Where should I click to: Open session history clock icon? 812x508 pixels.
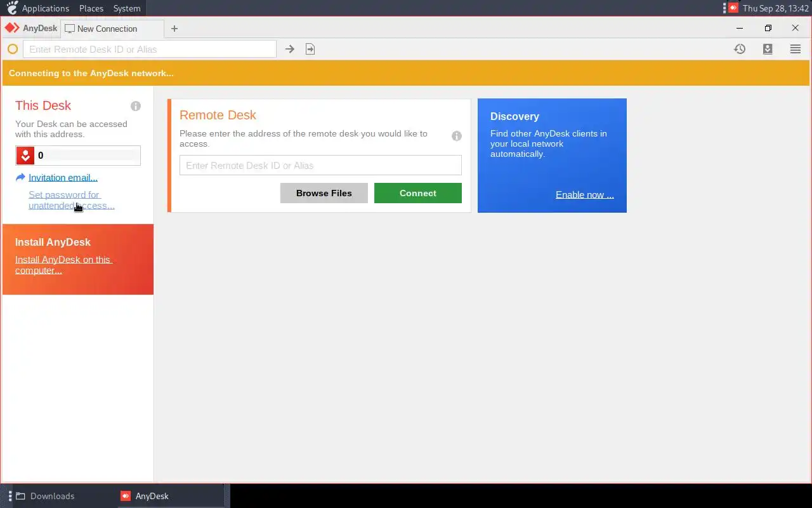click(x=740, y=49)
